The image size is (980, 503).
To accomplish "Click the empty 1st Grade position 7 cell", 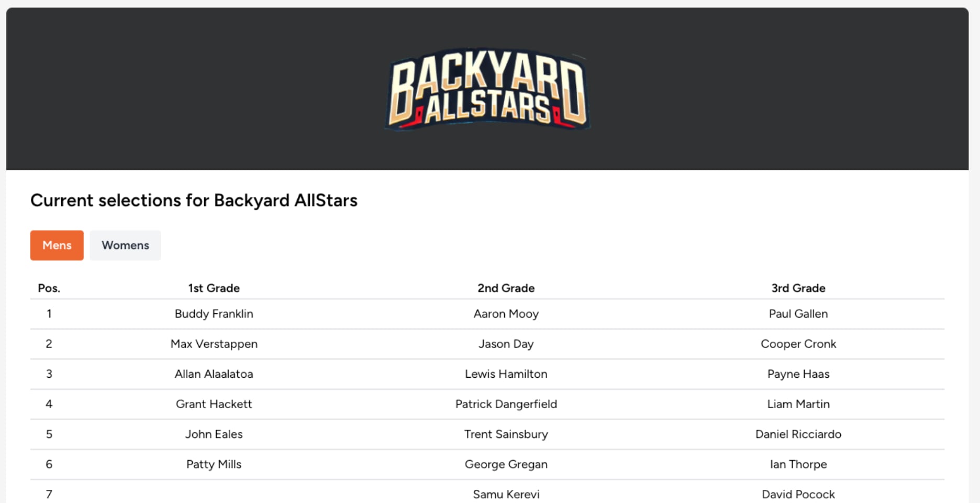I will (214, 494).
